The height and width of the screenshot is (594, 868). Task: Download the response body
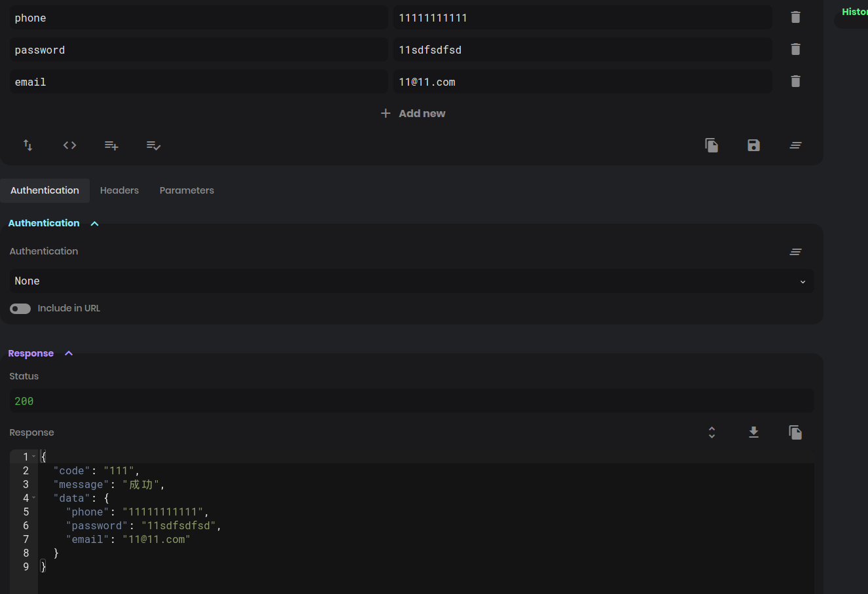(x=753, y=432)
